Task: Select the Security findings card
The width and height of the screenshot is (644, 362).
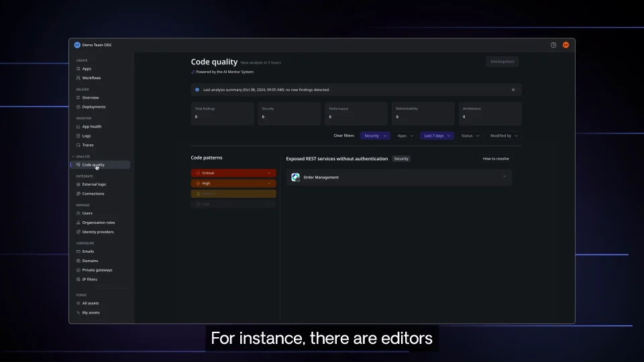Action: [289, 114]
